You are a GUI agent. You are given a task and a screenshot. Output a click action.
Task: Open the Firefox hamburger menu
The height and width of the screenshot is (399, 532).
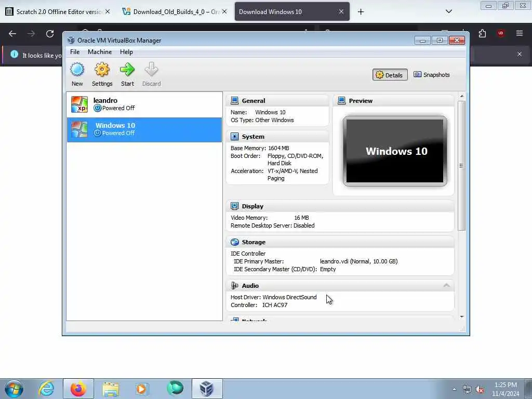[520, 33]
